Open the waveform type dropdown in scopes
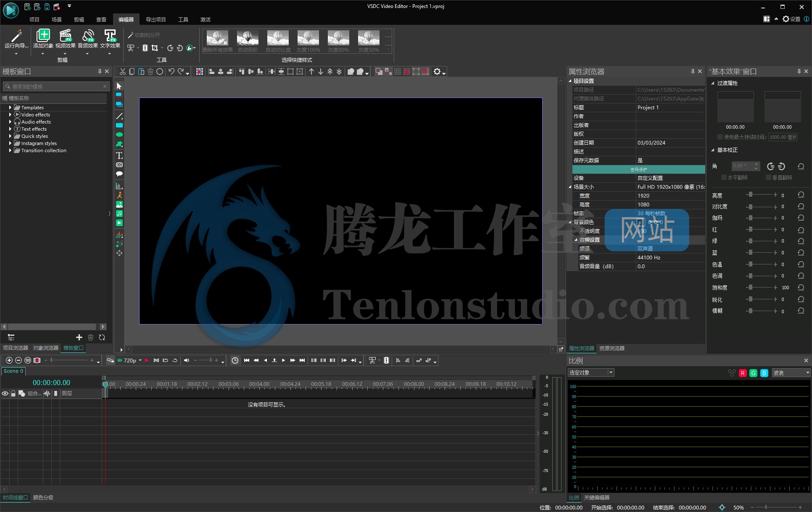This screenshot has height=512, width=812. [791, 373]
